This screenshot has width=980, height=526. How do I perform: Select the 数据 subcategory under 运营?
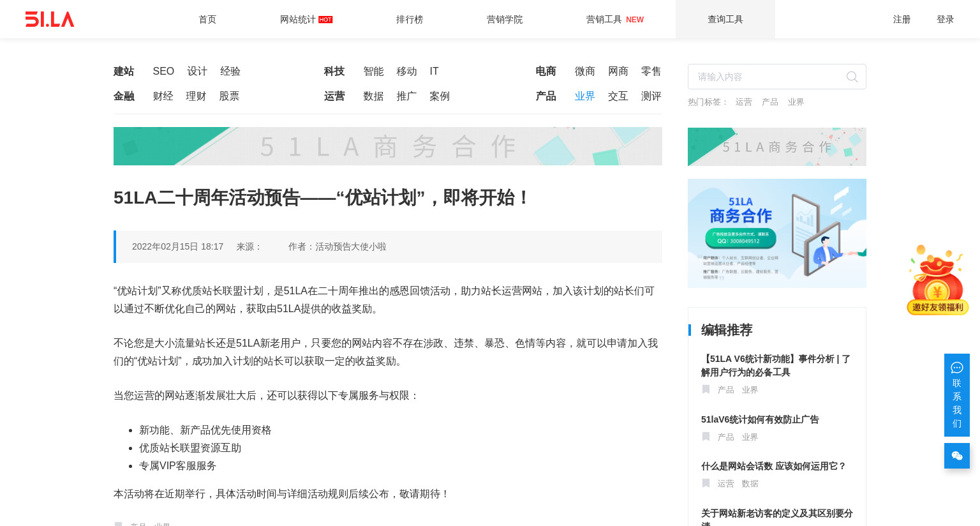pos(373,96)
